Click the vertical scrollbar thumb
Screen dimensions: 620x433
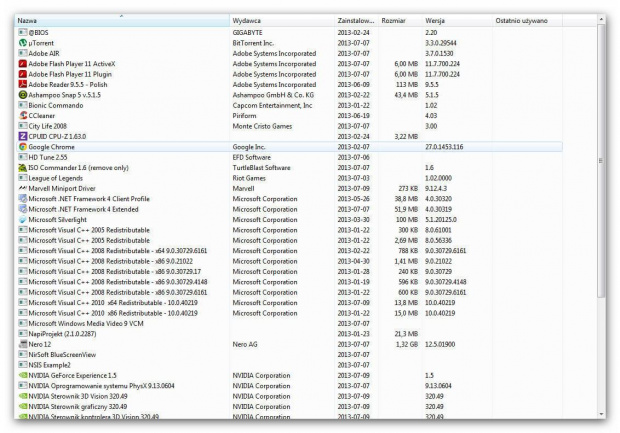[601, 160]
